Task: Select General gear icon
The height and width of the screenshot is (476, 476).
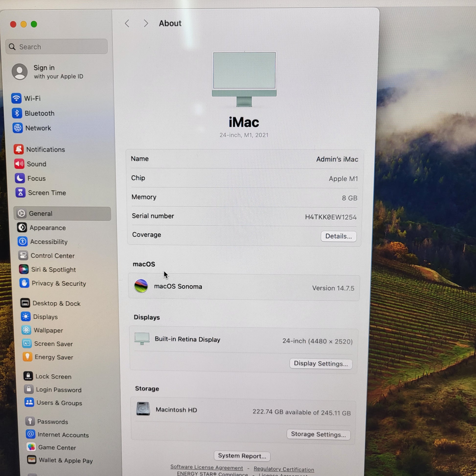Action: (22, 213)
